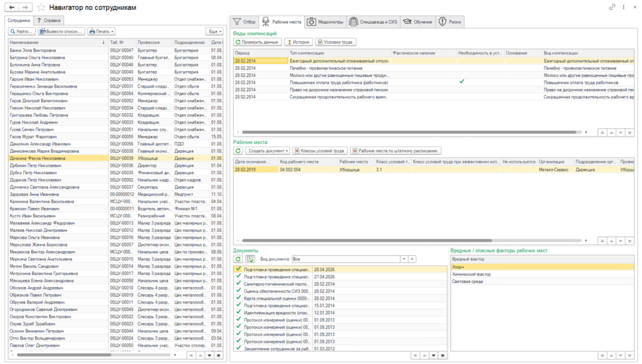Refresh the Рабочие места list

click(x=238, y=151)
